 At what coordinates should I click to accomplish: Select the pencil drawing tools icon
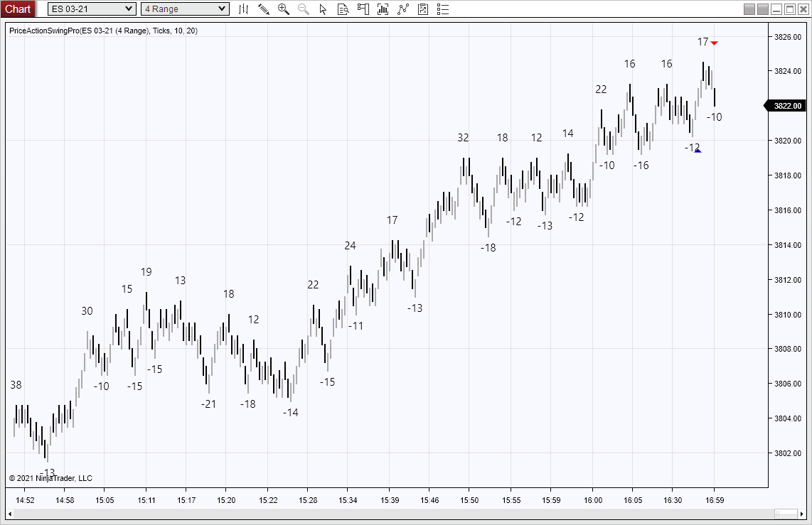pos(264,9)
